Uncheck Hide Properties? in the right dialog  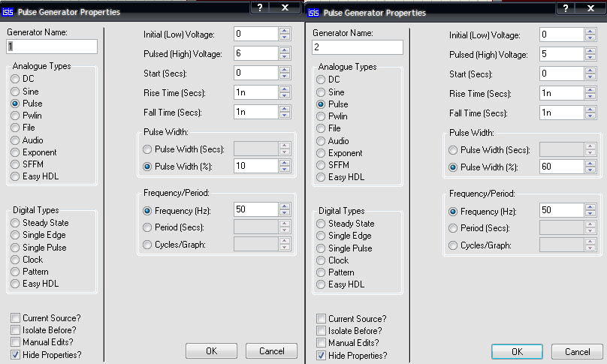pos(322,355)
